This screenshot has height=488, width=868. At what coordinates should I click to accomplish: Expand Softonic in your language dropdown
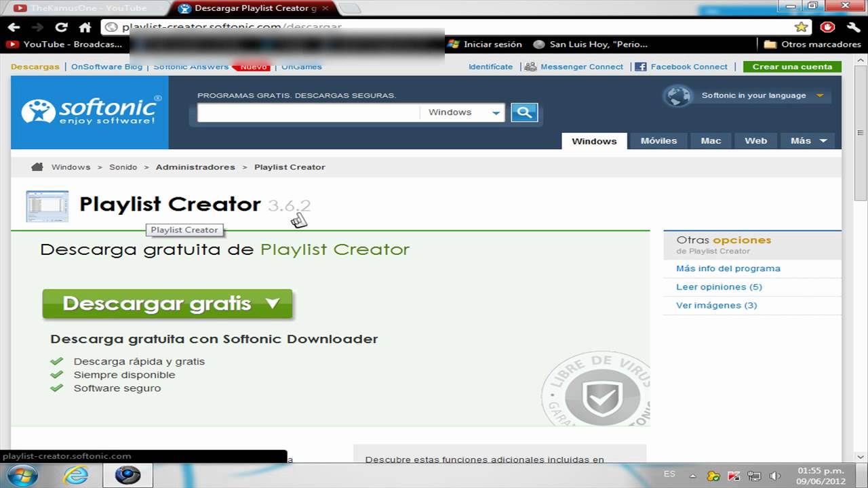click(819, 96)
